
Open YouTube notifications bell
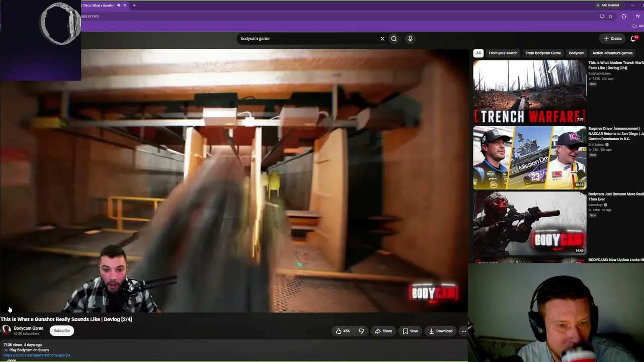click(633, 38)
